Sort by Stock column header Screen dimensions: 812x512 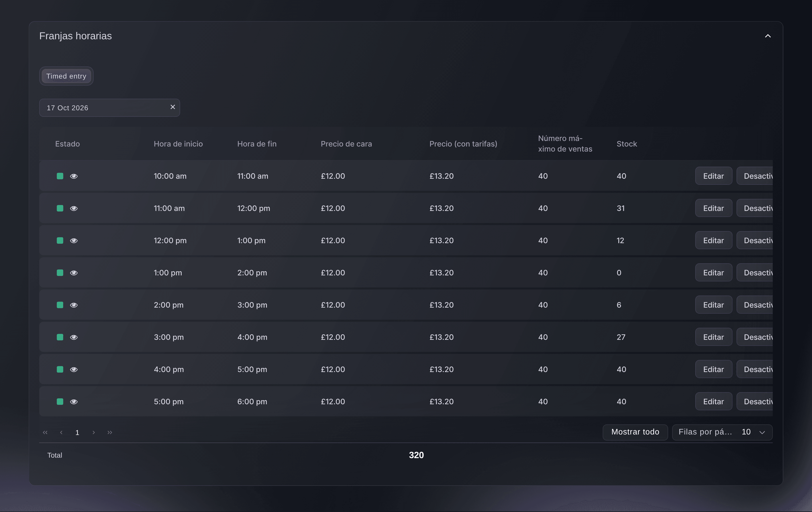(627, 144)
